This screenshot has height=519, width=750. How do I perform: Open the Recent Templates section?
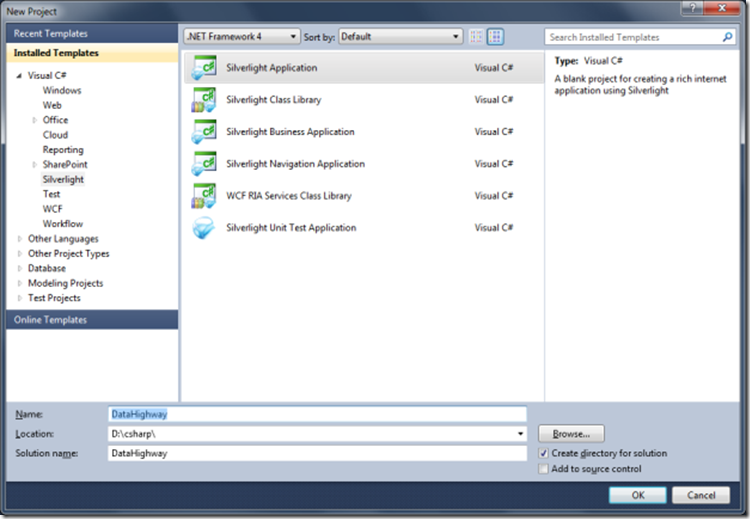coord(92,33)
